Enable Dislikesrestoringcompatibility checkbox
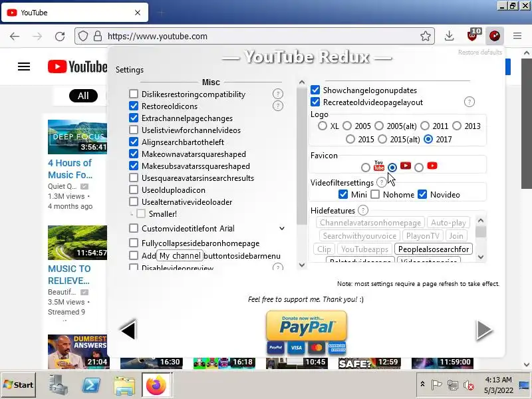This screenshot has height=399, width=532. pyautogui.click(x=134, y=94)
